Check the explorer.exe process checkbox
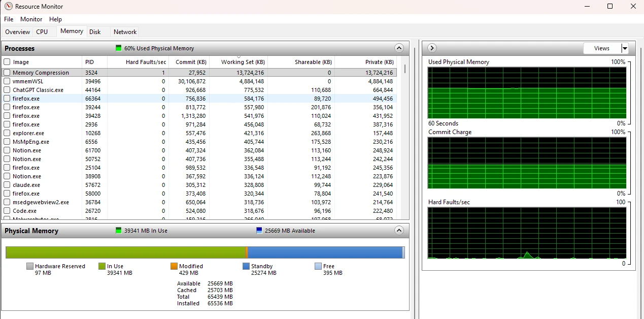This screenshot has width=644, height=319. click(x=7, y=133)
